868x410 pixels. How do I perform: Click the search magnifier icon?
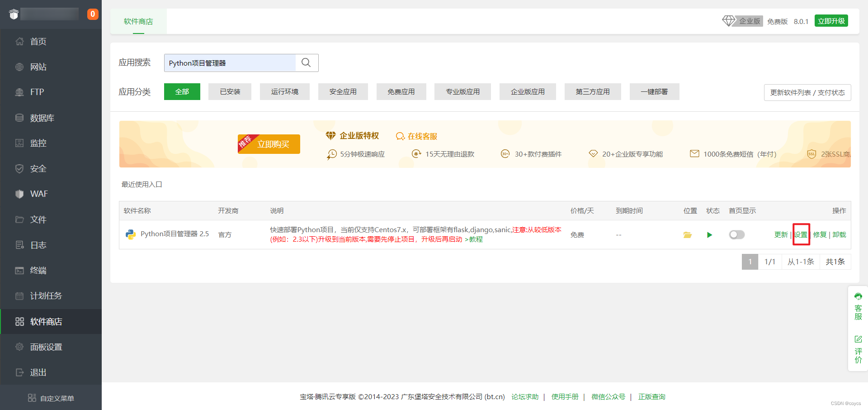tap(306, 62)
